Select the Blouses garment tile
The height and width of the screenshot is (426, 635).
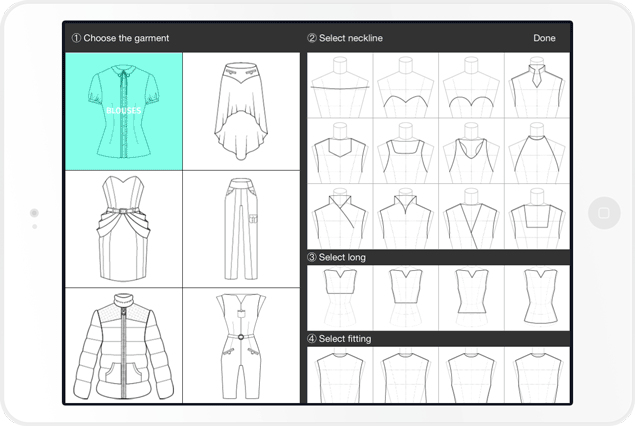pos(124,110)
